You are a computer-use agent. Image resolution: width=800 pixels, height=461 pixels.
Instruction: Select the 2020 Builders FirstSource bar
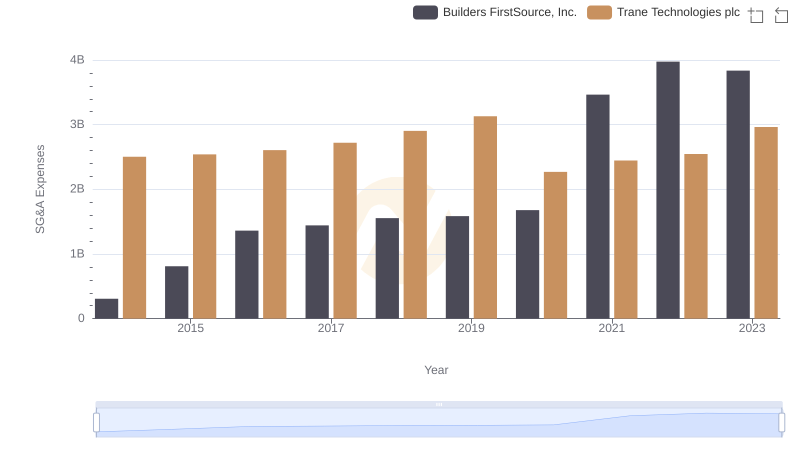528,264
